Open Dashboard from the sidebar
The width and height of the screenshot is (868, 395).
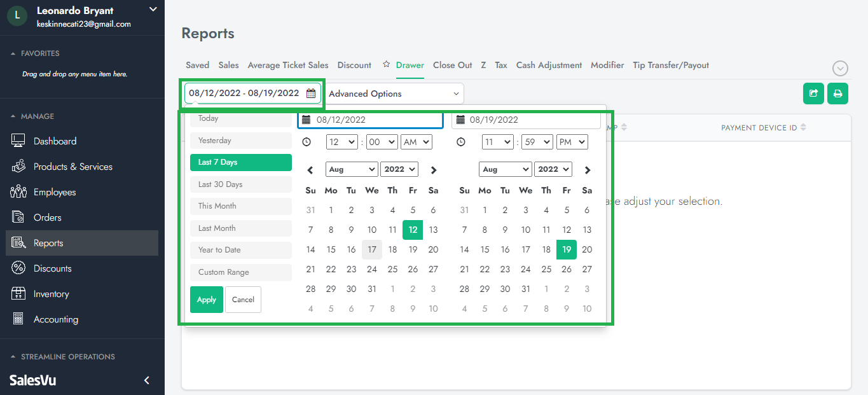(55, 141)
